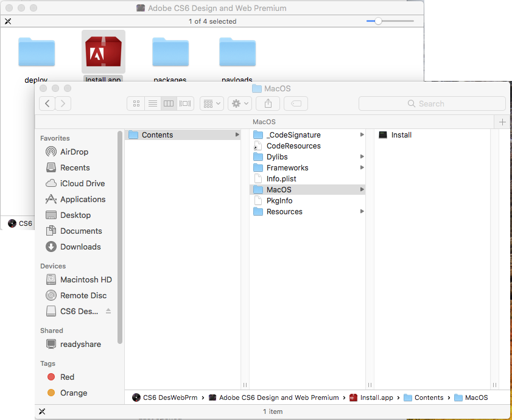This screenshot has height=420, width=512.
Task: Expand Contents using its disclosure arrow
Action: (x=237, y=135)
